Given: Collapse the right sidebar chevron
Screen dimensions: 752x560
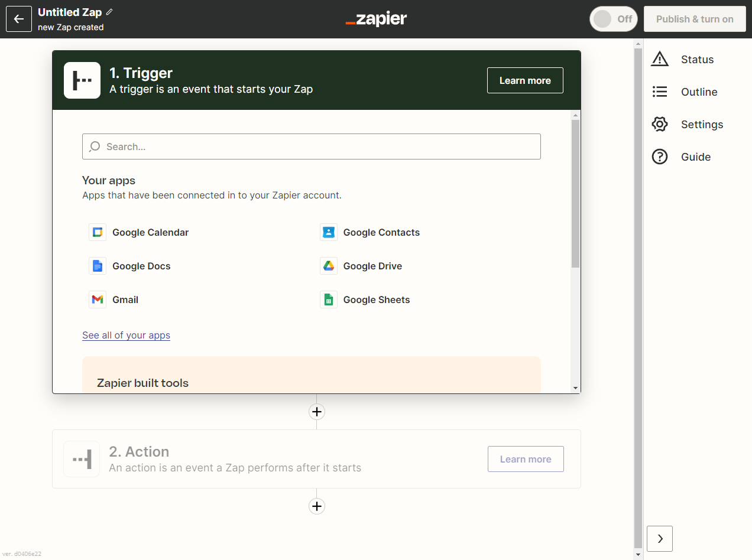Looking at the screenshot, I should click(x=660, y=538).
